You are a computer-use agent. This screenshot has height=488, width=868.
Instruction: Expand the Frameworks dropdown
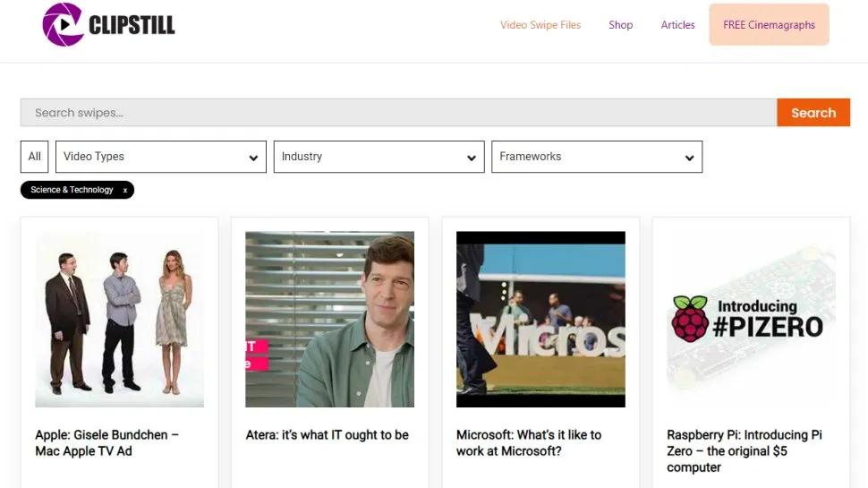[597, 157]
